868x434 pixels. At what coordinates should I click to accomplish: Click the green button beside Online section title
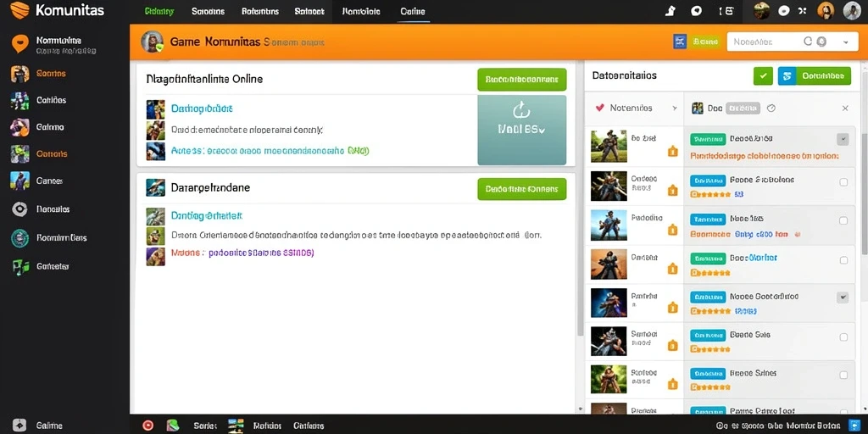coord(521,80)
